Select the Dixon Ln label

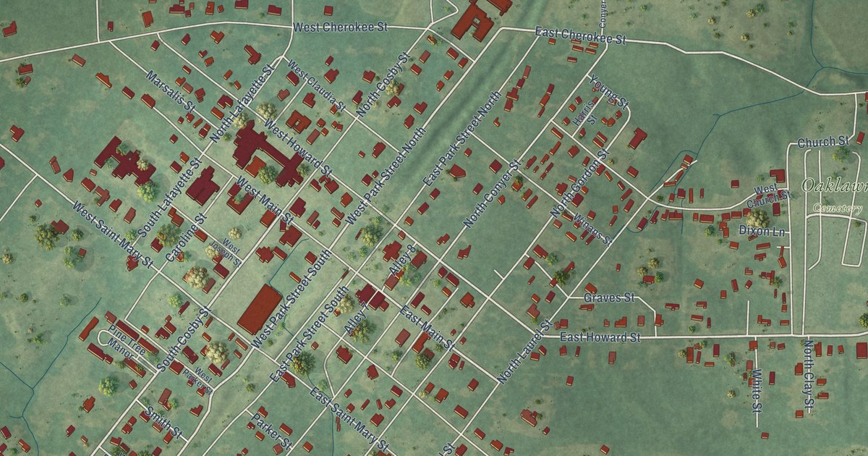[762, 230]
